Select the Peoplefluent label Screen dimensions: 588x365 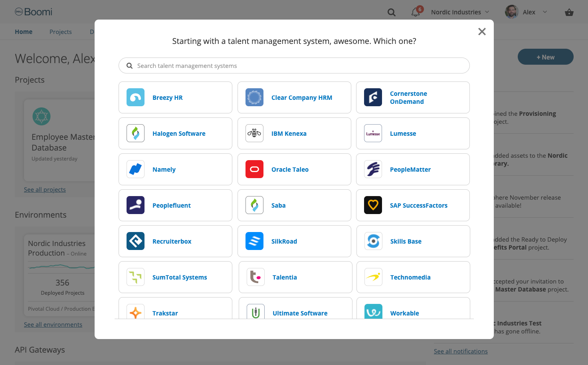click(172, 205)
